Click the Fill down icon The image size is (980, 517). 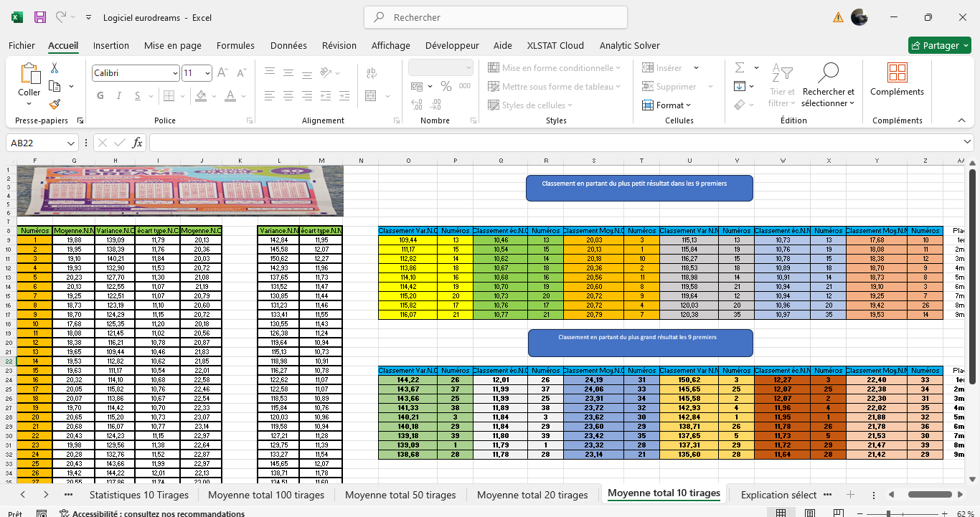pos(740,87)
